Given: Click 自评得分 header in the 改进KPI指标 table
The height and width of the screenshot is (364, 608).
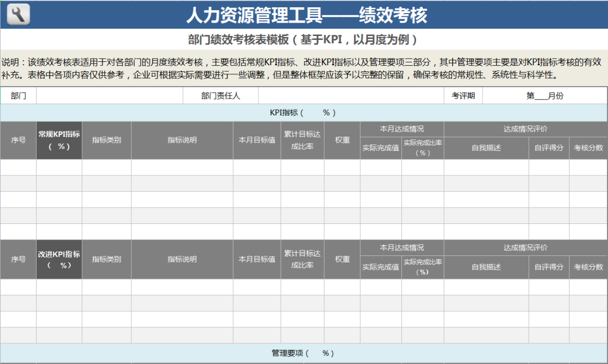Looking at the screenshot, I should [549, 267].
